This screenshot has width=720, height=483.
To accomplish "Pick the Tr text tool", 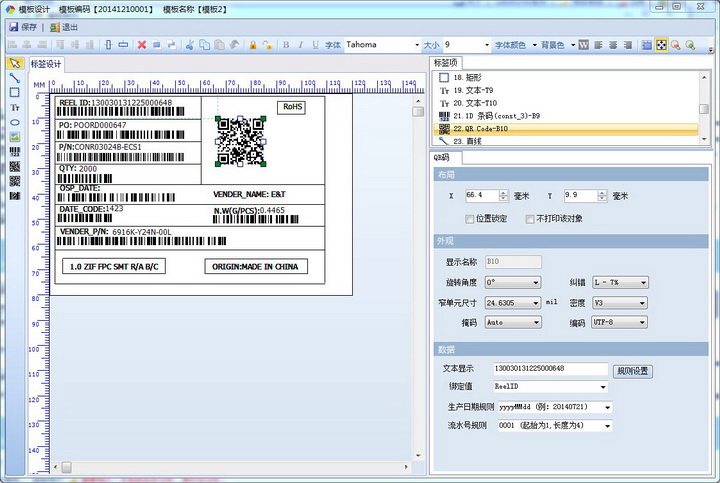I will coord(15,107).
